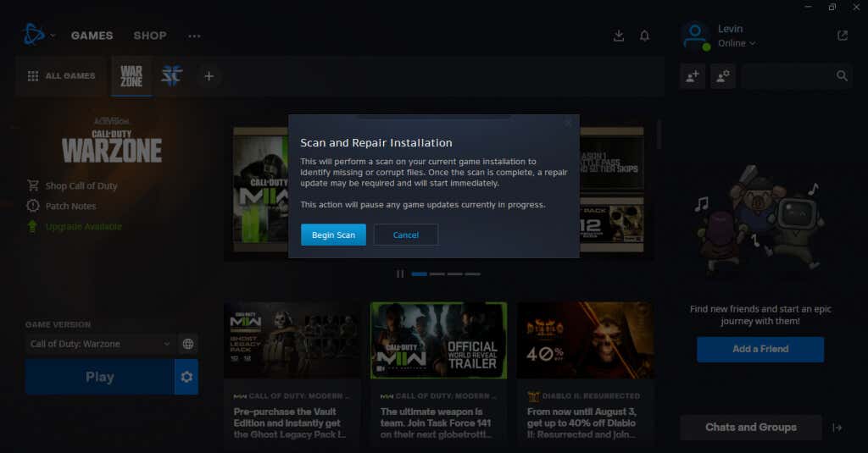Click the Play button

(100, 378)
